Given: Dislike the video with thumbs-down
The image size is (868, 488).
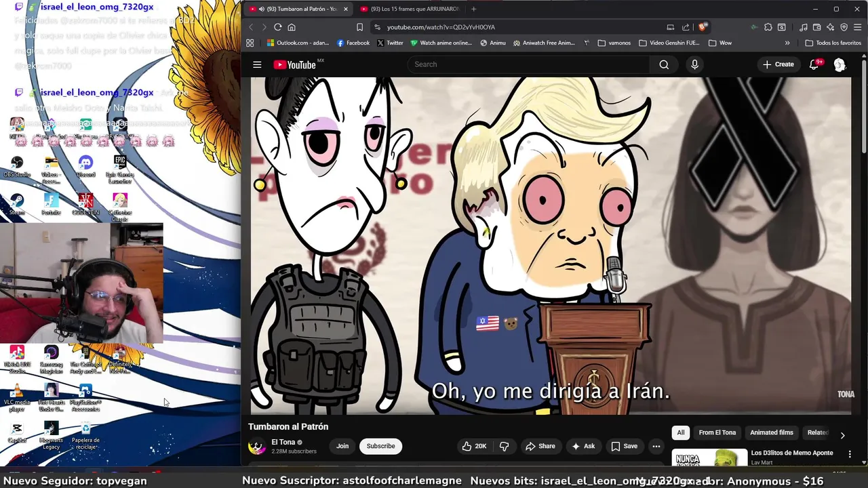Looking at the screenshot, I should click(x=504, y=446).
